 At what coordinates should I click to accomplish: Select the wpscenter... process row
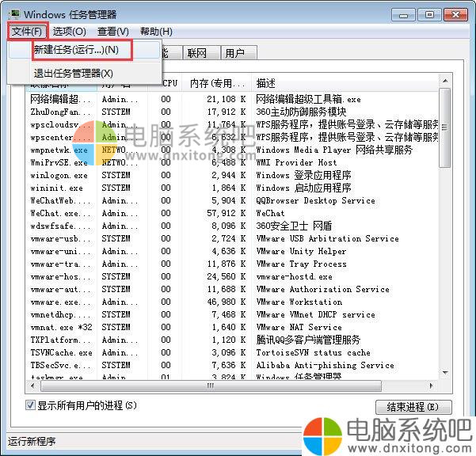coord(232,138)
